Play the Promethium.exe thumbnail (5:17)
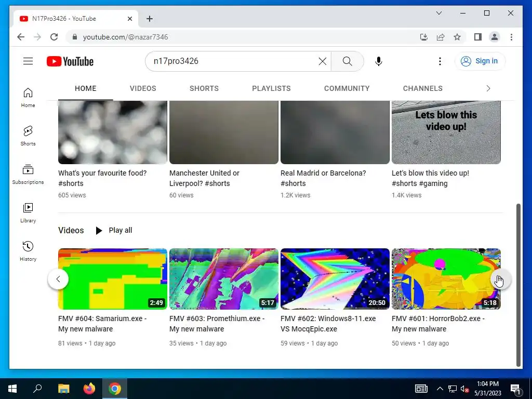Screen dimensions: 532x399 click(x=224, y=279)
